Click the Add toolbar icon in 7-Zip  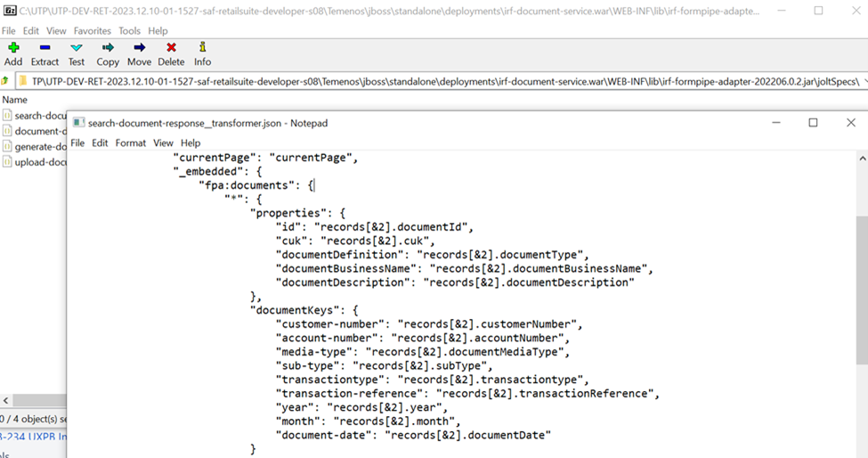point(13,48)
